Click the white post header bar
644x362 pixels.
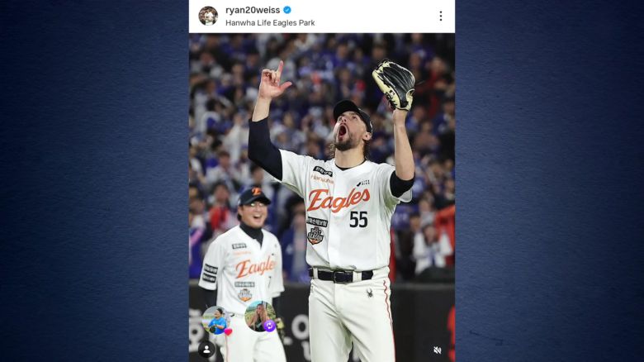(x=322, y=16)
